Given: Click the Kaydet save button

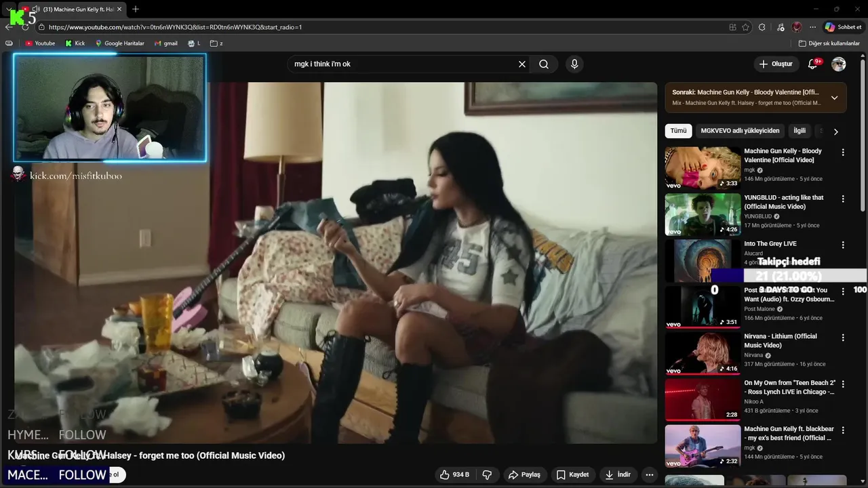Looking at the screenshot, I should [572, 474].
